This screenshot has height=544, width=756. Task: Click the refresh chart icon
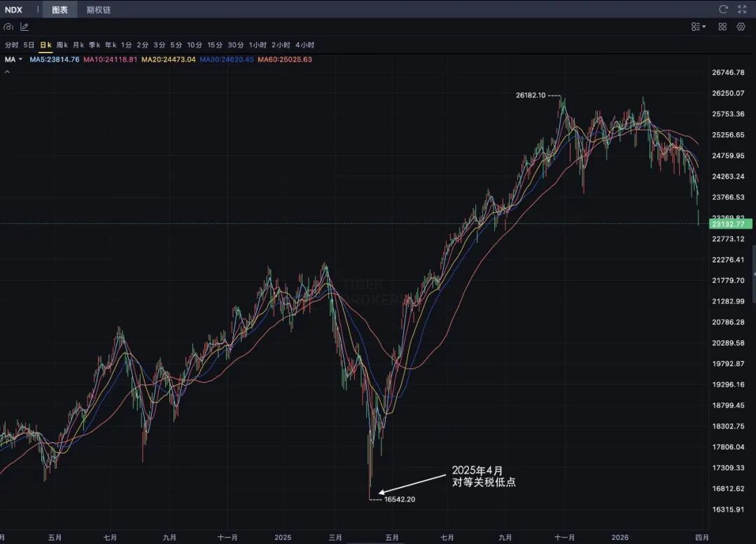[724, 9]
